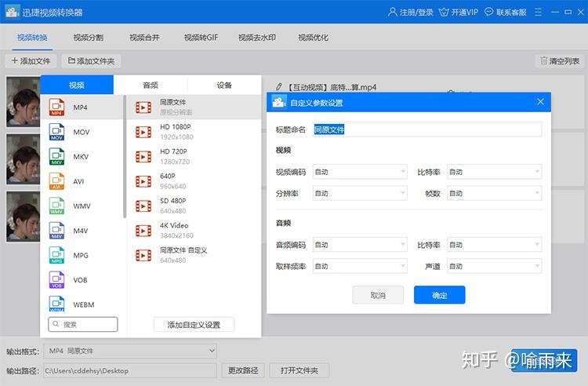The image size is (588, 386).
Task: Click the format list vertical scrollbar
Action: (x=125, y=156)
